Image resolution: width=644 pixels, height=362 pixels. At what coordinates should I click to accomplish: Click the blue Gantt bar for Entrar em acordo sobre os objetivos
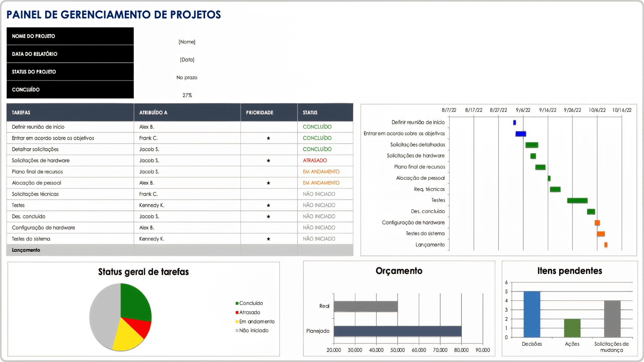point(521,134)
